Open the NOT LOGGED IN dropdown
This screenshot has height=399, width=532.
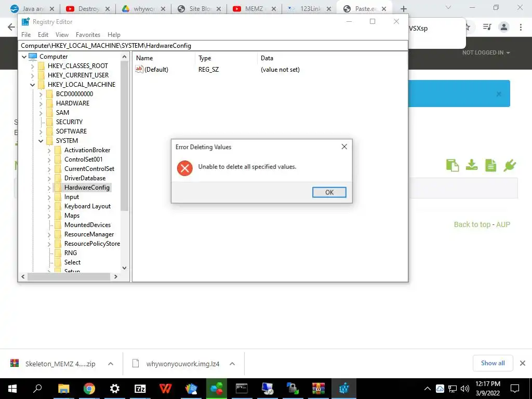click(x=486, y=52)
